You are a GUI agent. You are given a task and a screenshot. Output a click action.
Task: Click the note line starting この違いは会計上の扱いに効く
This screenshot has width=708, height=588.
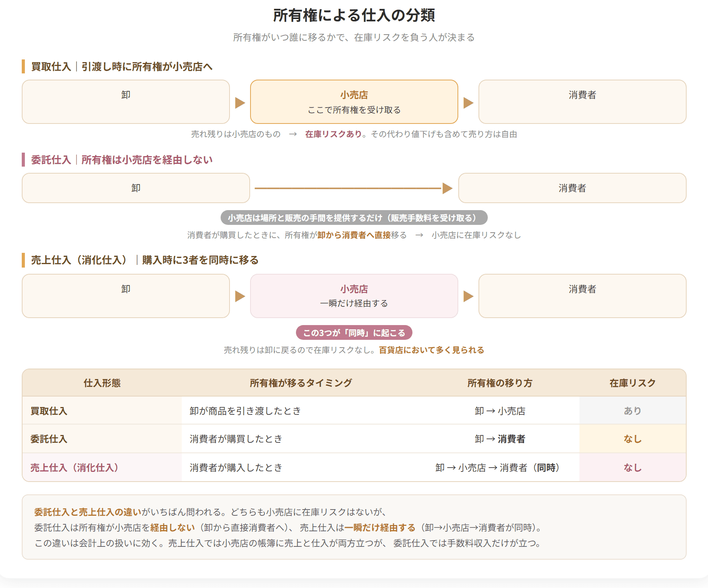tap(288, 543)
